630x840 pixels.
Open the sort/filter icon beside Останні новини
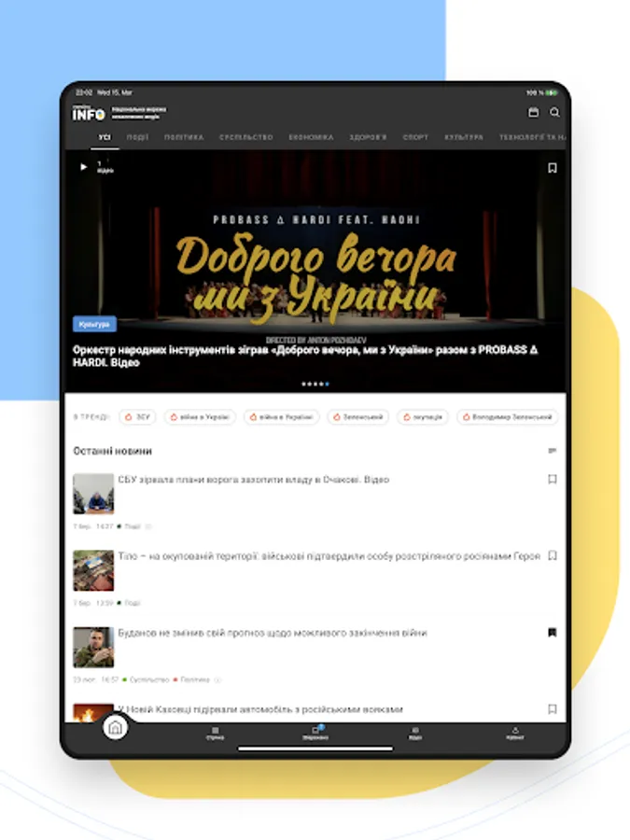click(x=553, y=451)
